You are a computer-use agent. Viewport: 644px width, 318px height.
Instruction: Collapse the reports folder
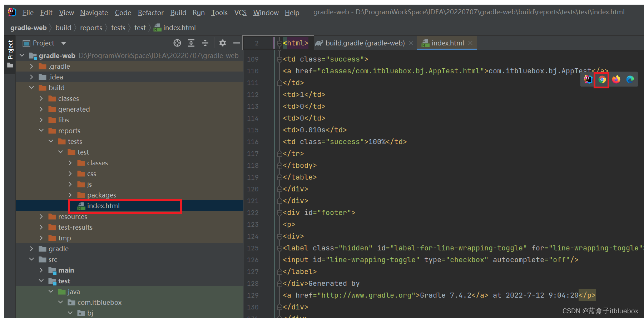(x=41, y=131)
